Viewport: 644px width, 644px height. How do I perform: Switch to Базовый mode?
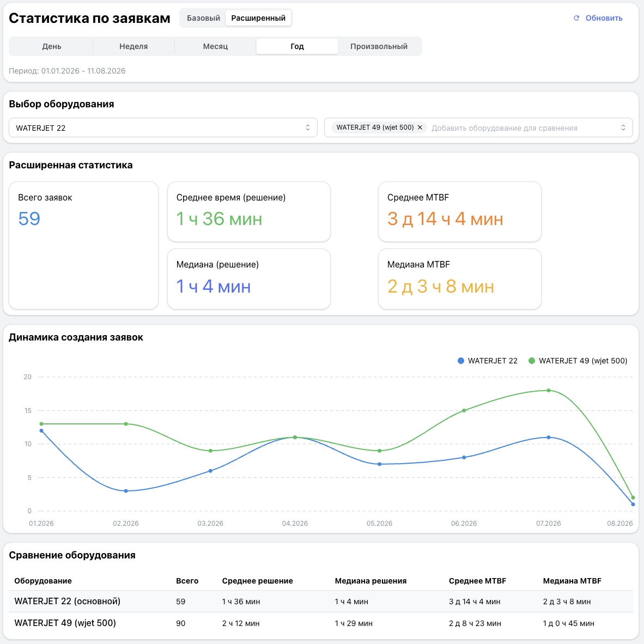[x=203, y=18]
